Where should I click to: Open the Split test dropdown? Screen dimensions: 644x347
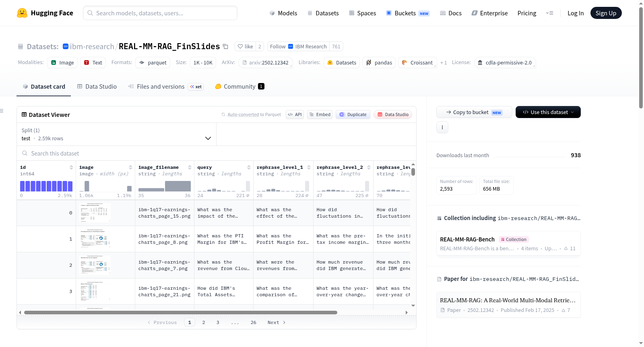[x=116, y=134]
